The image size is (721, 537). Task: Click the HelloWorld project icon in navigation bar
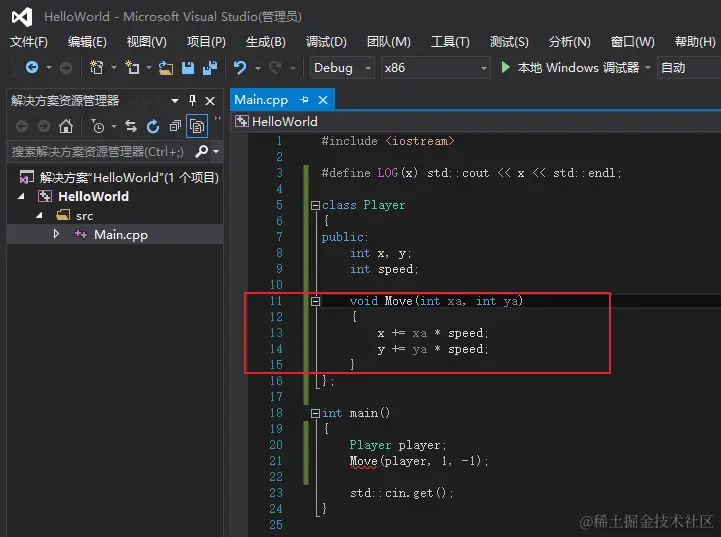[x=241, y=121]
